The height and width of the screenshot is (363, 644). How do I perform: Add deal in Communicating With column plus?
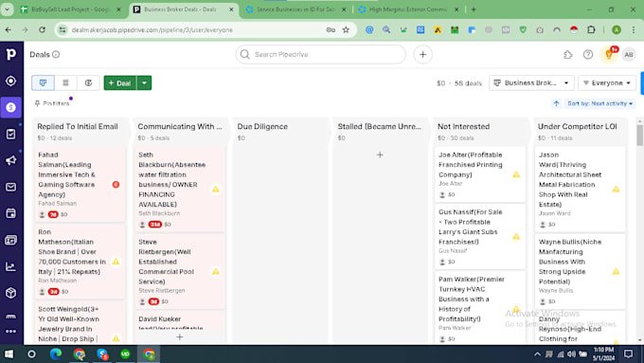click(180, 337)
